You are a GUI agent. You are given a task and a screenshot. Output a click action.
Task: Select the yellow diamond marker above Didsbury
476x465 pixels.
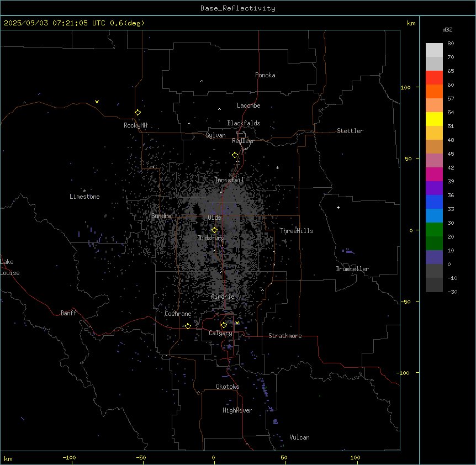[214, 230]
